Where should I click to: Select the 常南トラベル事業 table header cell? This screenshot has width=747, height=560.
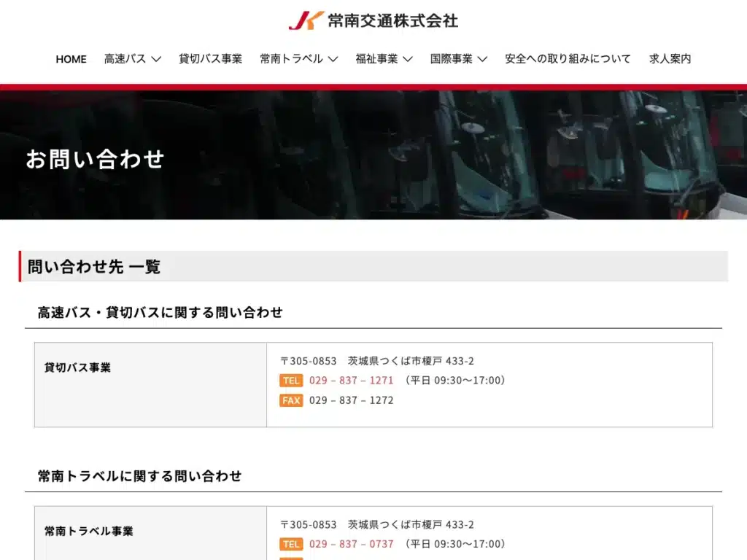point(150,533)
